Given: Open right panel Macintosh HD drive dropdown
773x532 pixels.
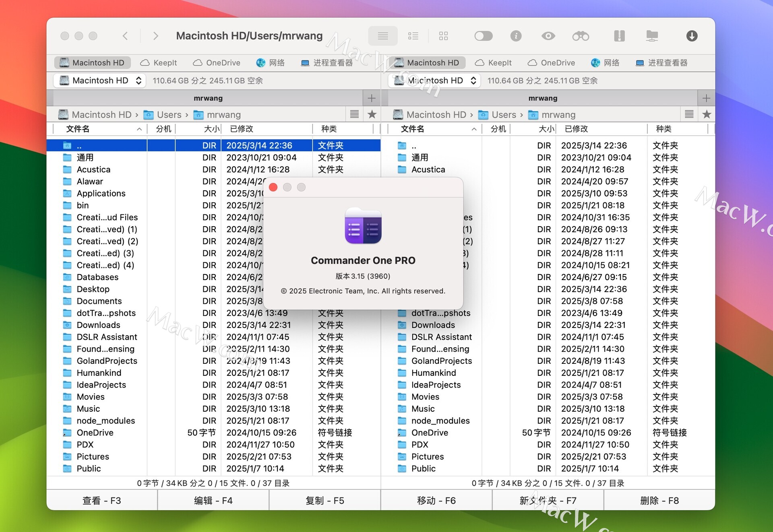Looking at the screenshot, I should click(x=434, y=80).
